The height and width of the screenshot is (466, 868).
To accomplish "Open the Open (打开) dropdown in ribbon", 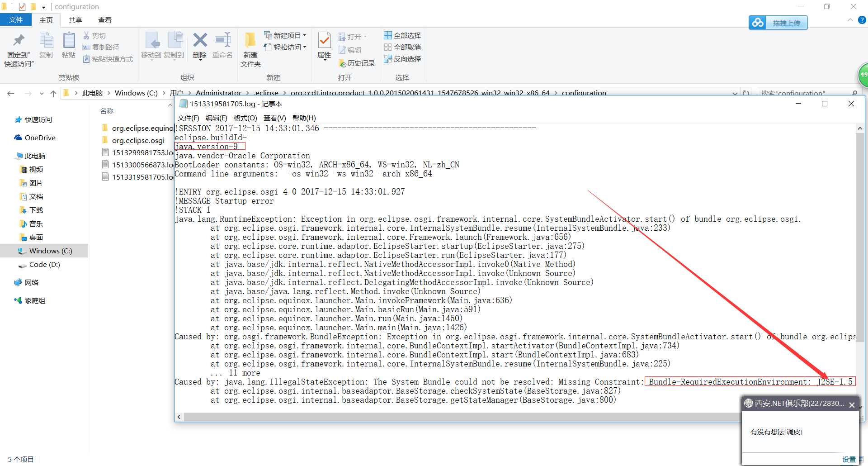I will click(x=353, y=37).
